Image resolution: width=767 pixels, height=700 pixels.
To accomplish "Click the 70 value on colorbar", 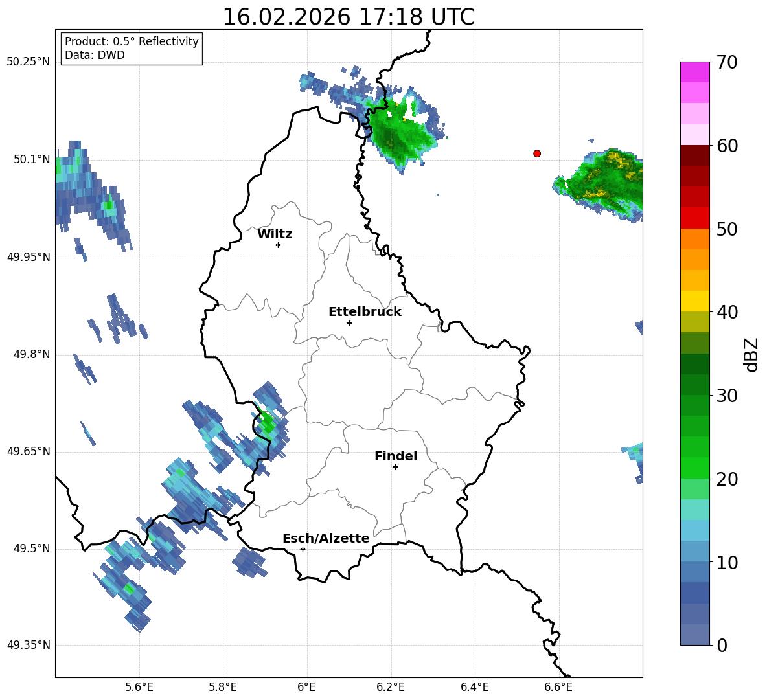I will (x=727, y=62).
